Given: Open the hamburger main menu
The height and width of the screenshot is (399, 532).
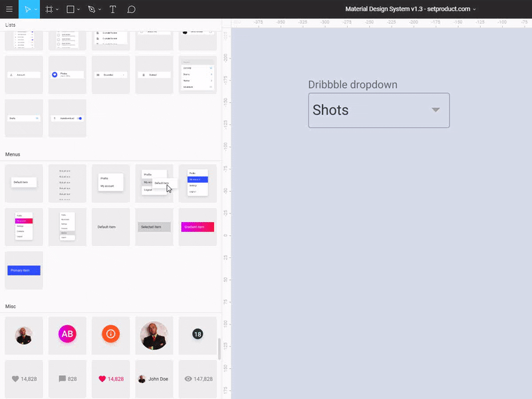Looking at the screenshot, I should (9, 9).
